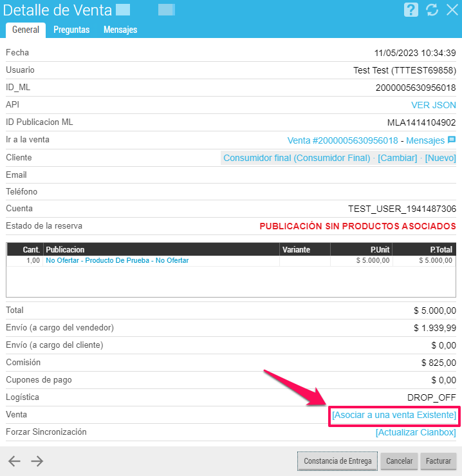Click the $ 1.939,99 shipping value
The height and width of the screenshot is (476, 462).
(x=435, y=328)
